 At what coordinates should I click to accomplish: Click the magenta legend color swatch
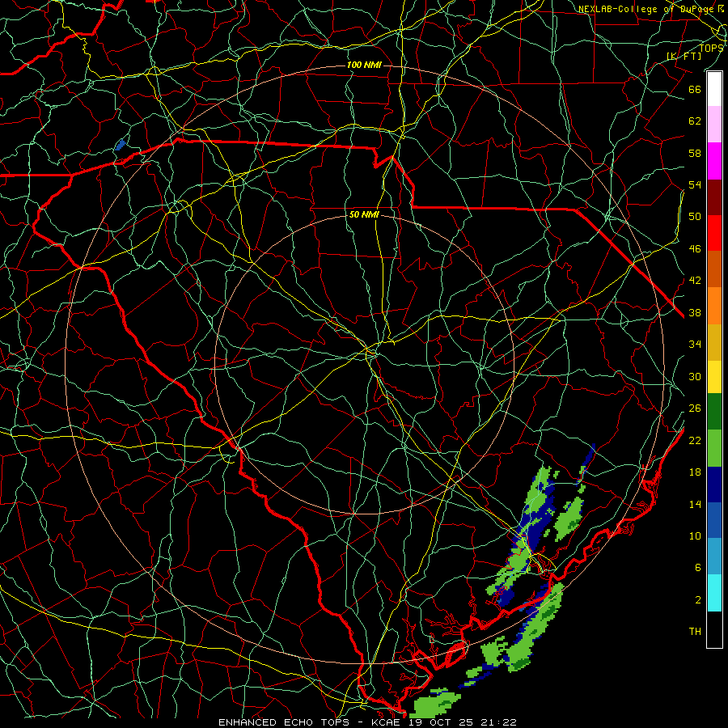pos(714,161)
